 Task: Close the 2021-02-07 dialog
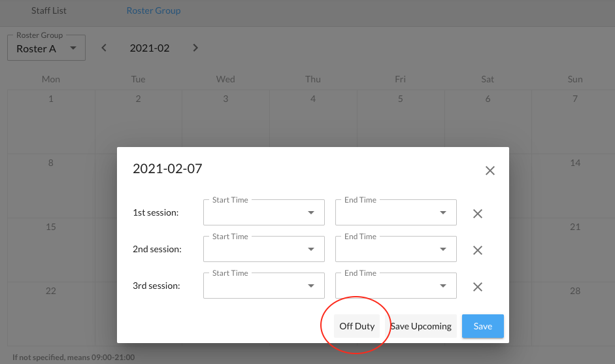[x=490, y=171]
